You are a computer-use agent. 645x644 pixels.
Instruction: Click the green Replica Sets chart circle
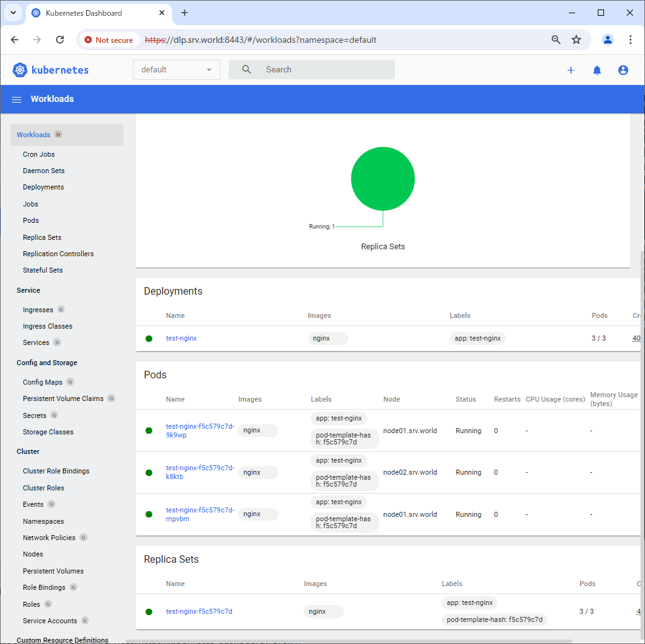click(x=383, y=179)
